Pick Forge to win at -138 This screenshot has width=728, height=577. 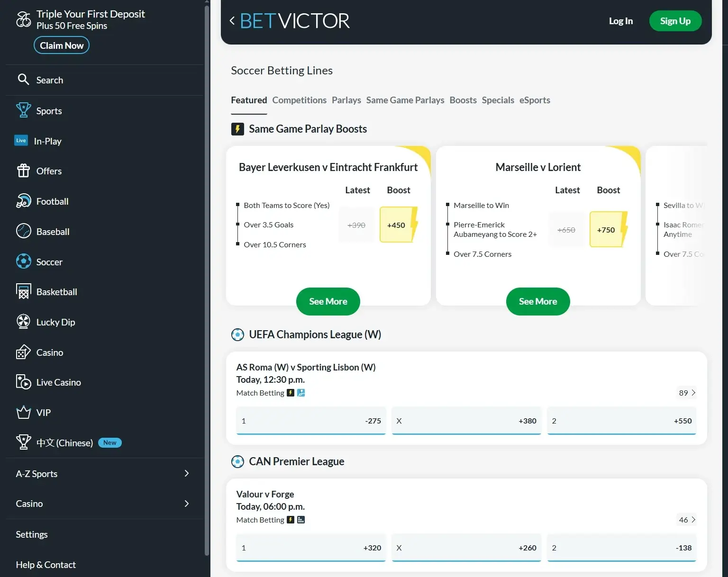coord(621,548)
